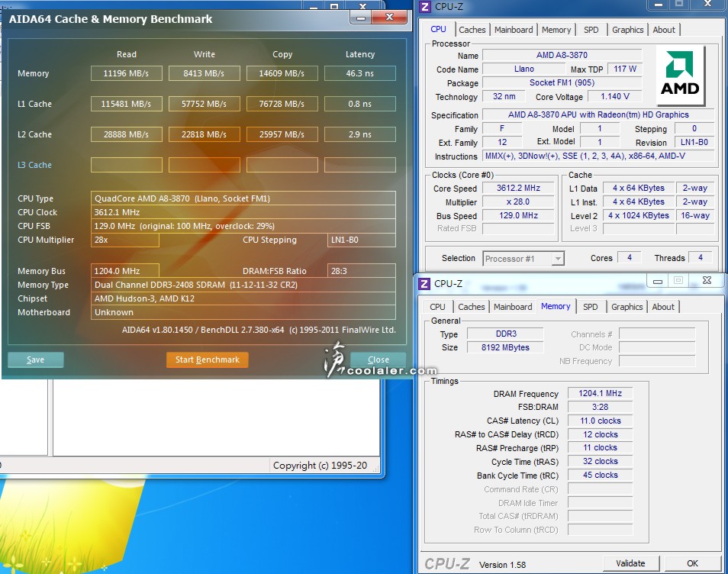The image size is (728, 574).
Task: Click the Level 2 cache value 4 x 1024 KBytes
Action: 639,215
